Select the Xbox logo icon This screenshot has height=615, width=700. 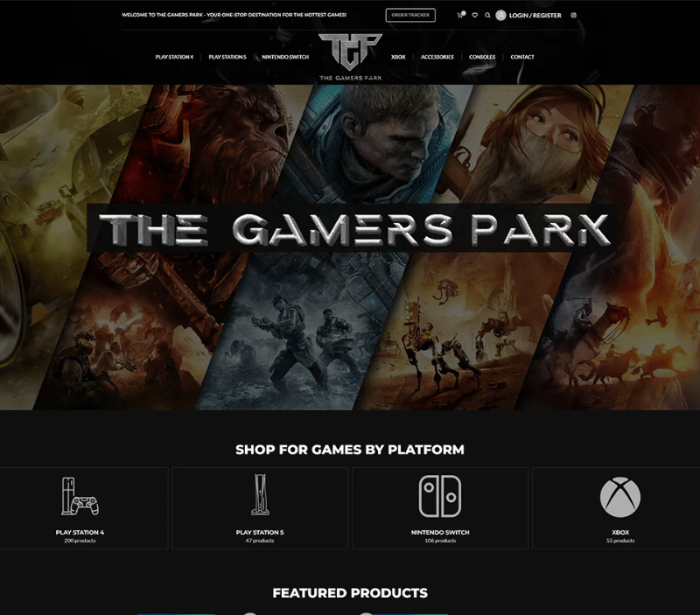[x=620, y=497]
